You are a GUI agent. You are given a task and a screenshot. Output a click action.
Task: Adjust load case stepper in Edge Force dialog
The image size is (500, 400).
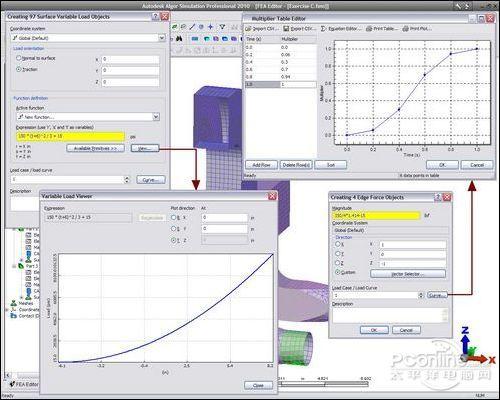click(x=421, y=295)
